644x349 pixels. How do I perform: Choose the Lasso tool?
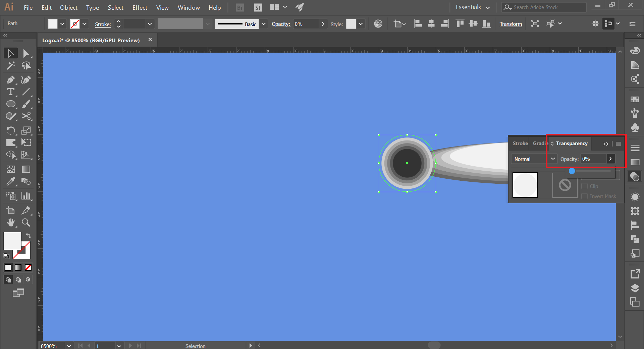(26, 66)
